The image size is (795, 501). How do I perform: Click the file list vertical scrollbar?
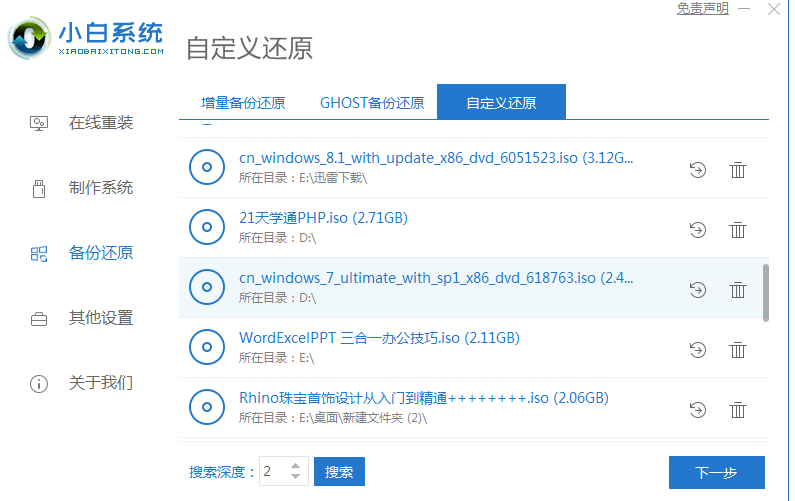point(766,291)
